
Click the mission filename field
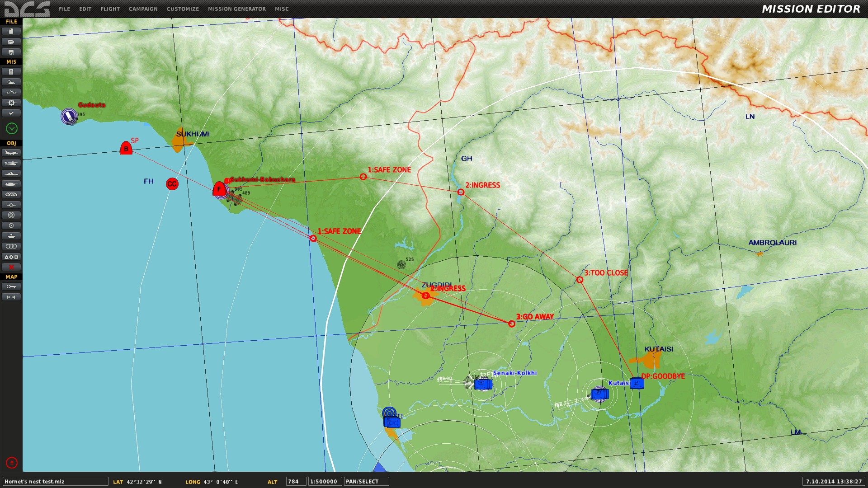coord(56,482)
